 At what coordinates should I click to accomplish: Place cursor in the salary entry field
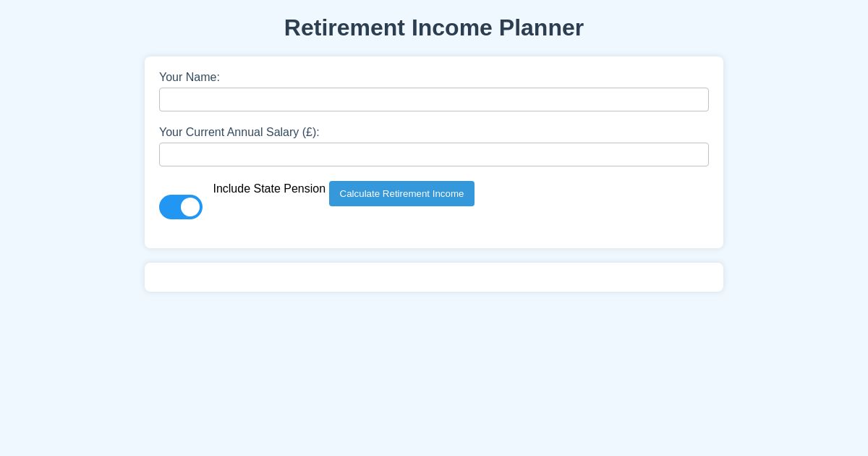pyautogui.click(x=434, y=154)
